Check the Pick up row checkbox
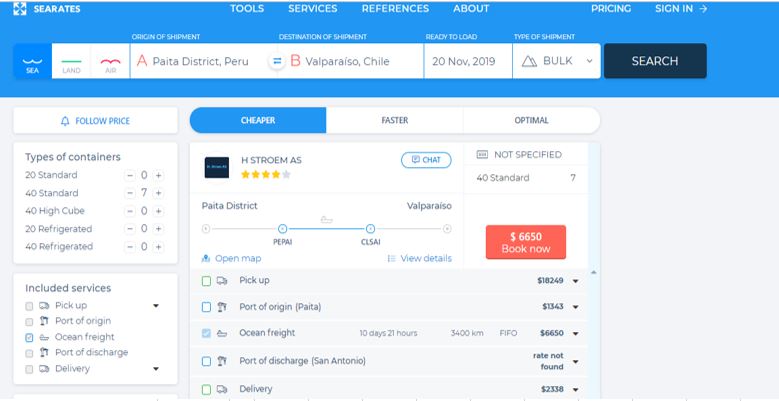The height and width of the screenshot is (401, 779). [x=207, y=281]
